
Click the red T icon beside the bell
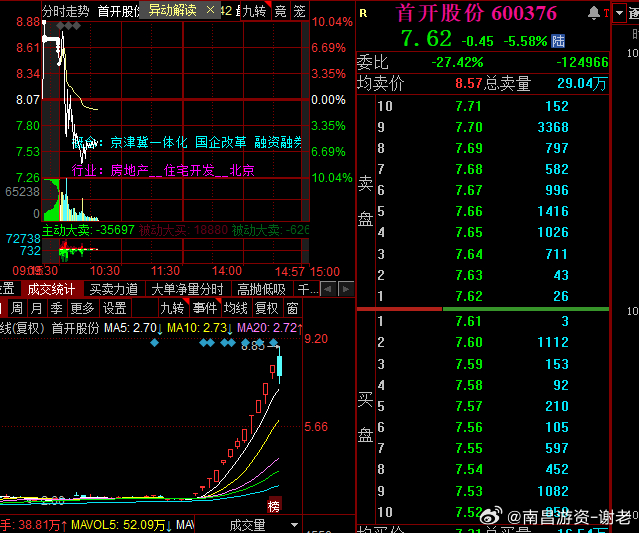pos(606,13)
